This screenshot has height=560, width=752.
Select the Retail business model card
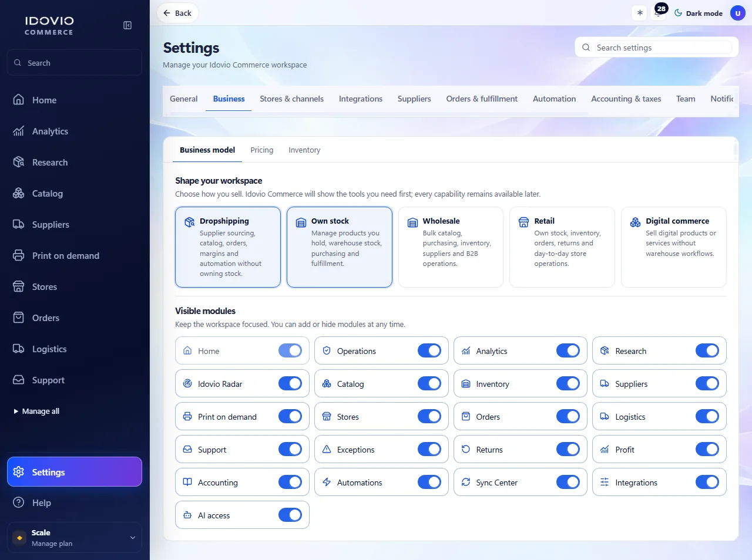pos(562,247)
